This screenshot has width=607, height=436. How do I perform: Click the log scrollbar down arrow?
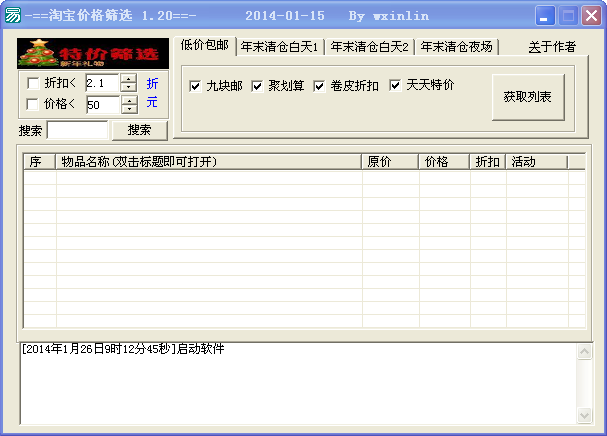[x=584, y=415]
